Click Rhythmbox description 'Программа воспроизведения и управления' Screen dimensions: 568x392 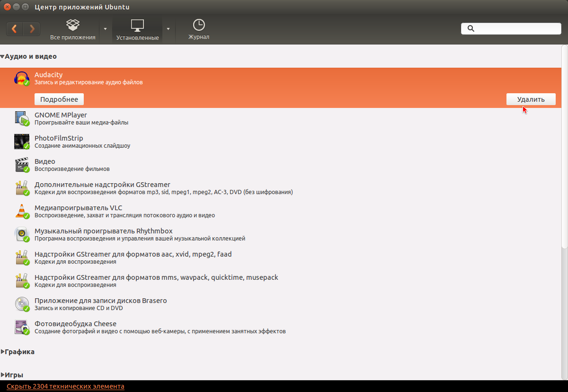point(140,239)
